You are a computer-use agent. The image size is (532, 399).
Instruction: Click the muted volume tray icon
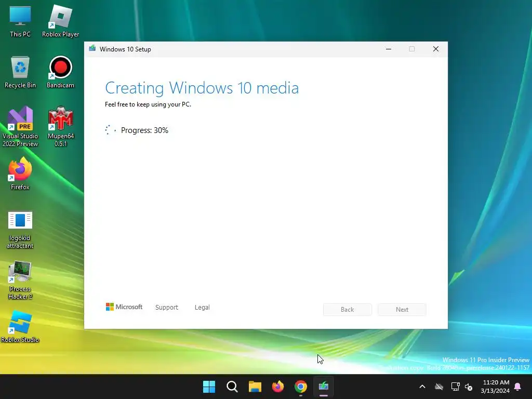pyautogui.click(x=469, y=387)
